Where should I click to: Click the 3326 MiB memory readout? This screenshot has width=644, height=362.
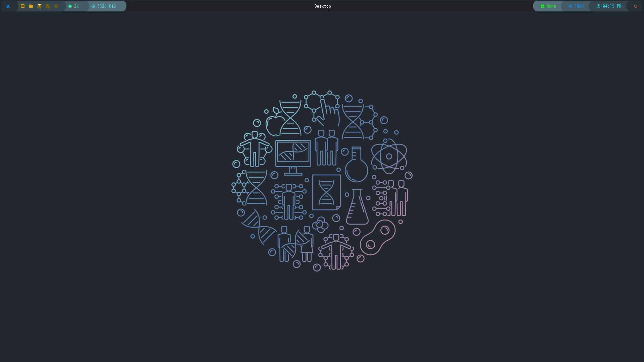[x=107, y=6]
